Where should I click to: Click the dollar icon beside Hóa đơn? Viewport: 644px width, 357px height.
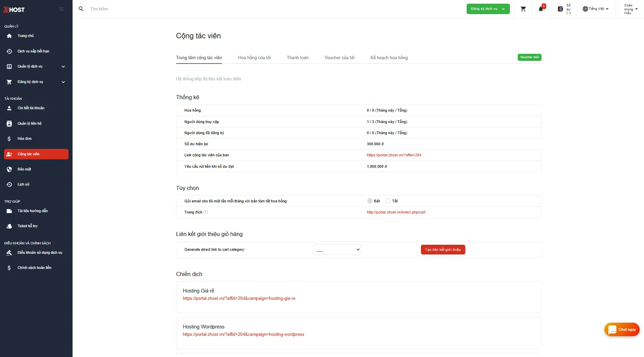[x=9, y=139]
